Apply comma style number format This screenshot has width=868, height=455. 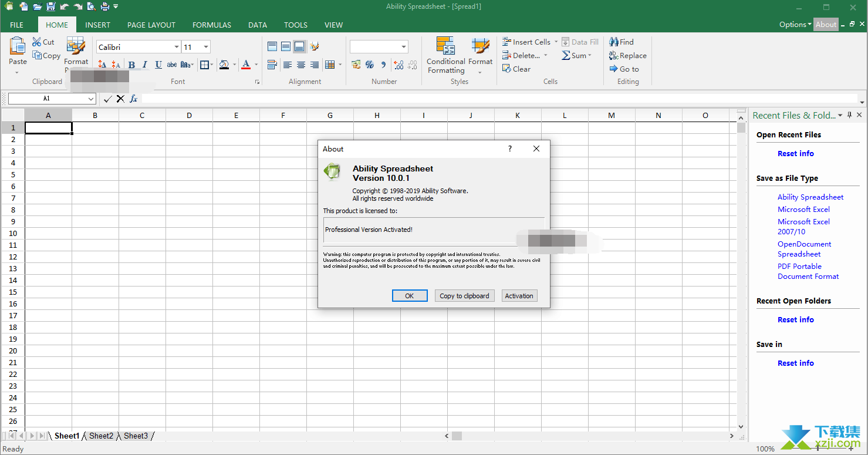(383, 65)
